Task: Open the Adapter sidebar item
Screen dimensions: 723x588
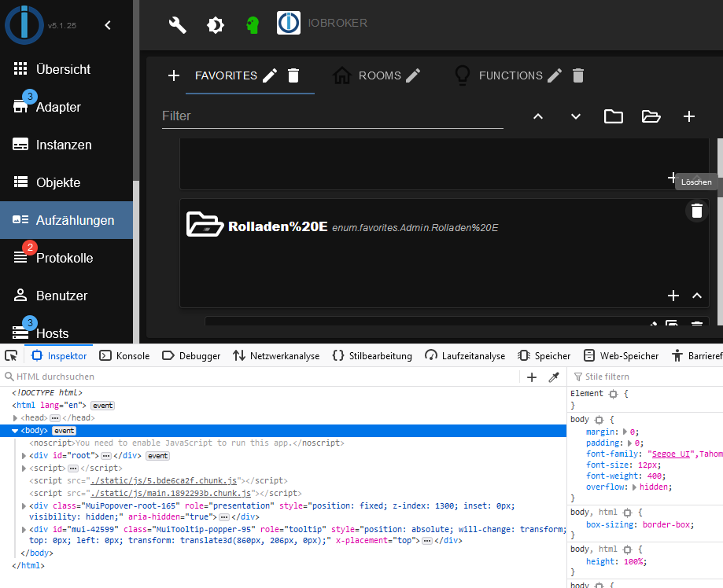Action: (x=66, y=107)
